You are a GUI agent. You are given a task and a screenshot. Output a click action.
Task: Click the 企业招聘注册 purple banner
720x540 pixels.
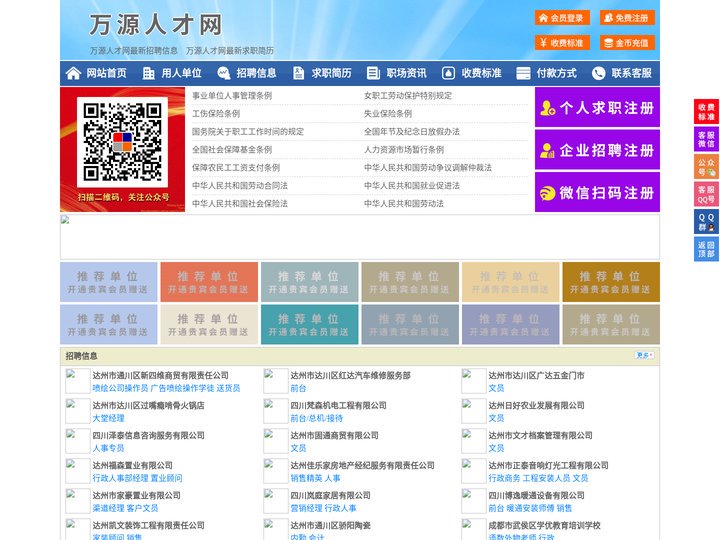pos(597,150)
